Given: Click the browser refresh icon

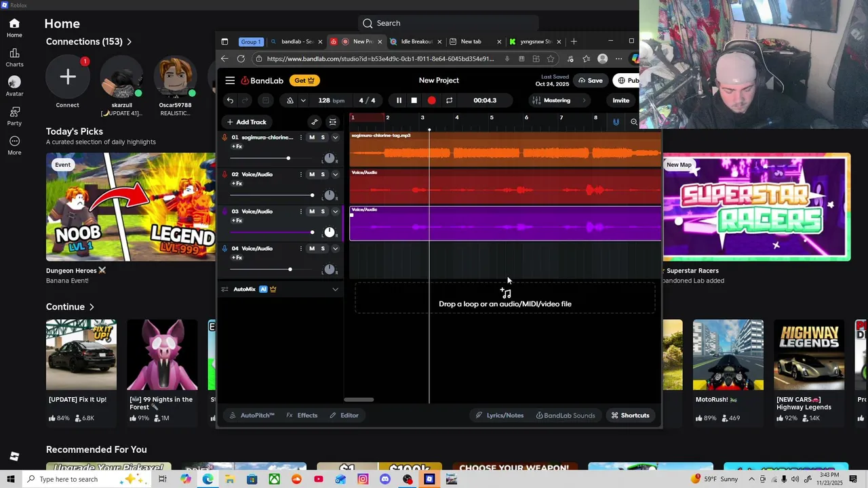Looking at the screenshot, I should point(241,59).
